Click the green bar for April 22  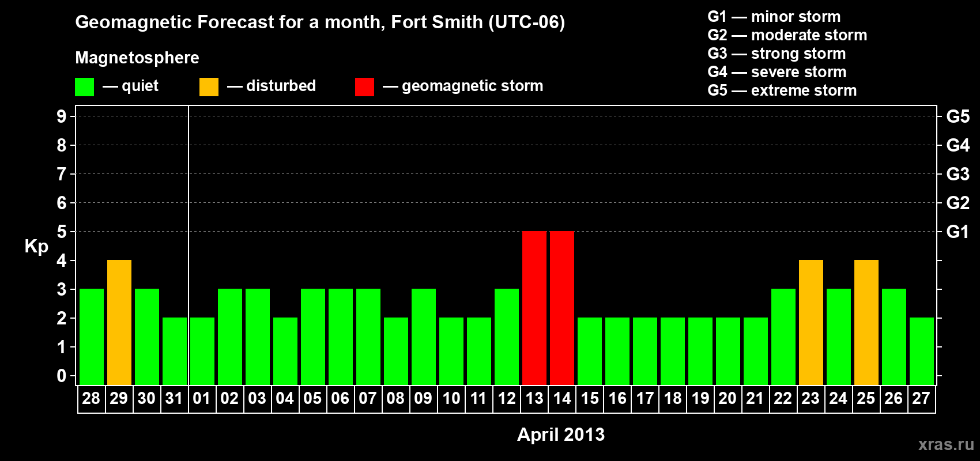click(783, 337)
